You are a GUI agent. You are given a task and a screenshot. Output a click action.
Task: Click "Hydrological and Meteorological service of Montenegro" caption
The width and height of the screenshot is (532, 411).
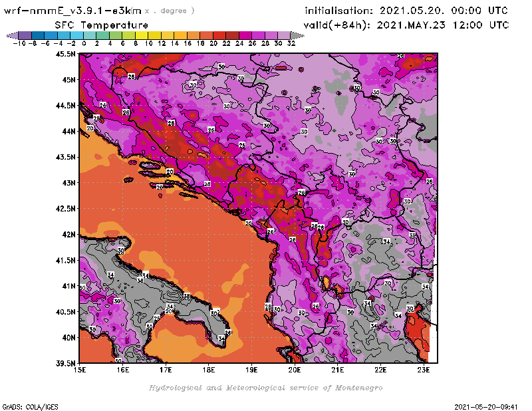265,388
